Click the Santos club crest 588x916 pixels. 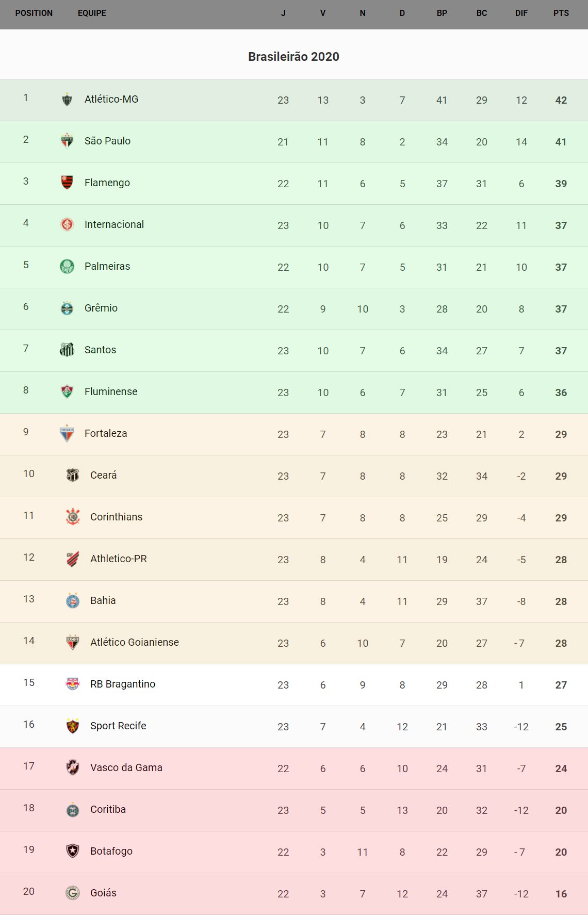coord(67,350)
